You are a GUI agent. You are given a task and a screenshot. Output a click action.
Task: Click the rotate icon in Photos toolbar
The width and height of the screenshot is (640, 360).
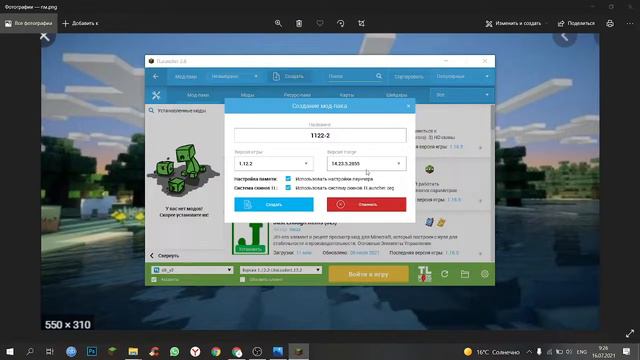coord(341,23)
